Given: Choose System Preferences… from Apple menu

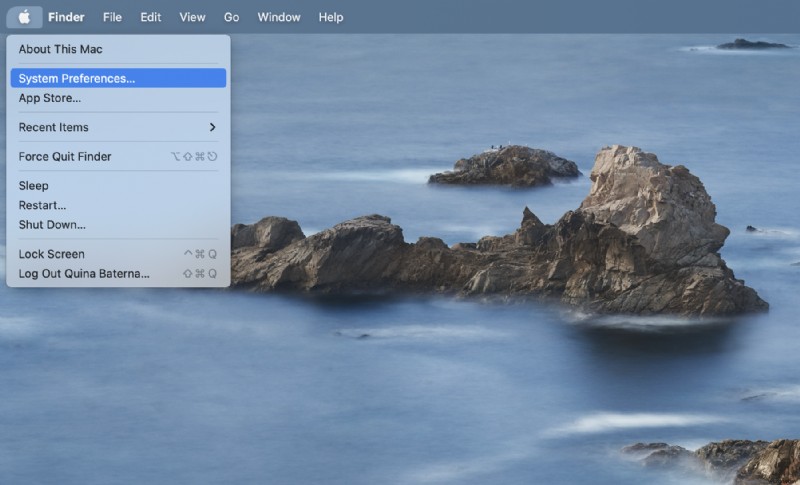Looking at the screenshot, I should (118, 78).
